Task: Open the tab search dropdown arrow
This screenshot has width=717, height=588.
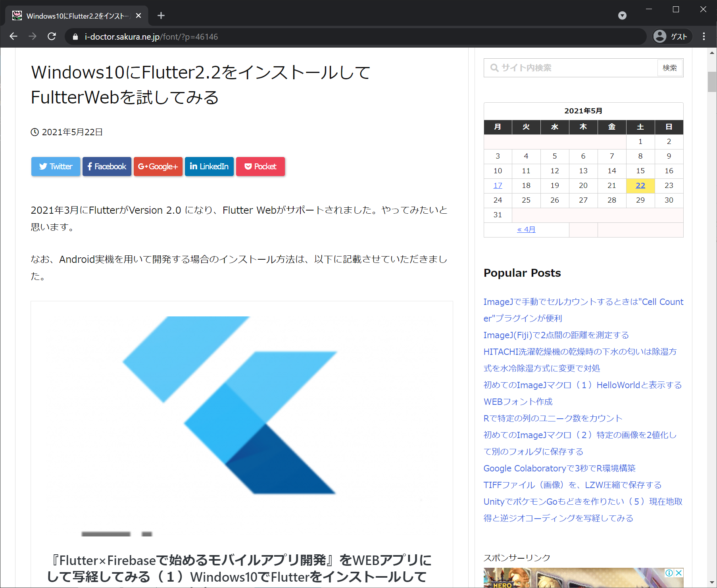Action: click(x=622, y=15)
